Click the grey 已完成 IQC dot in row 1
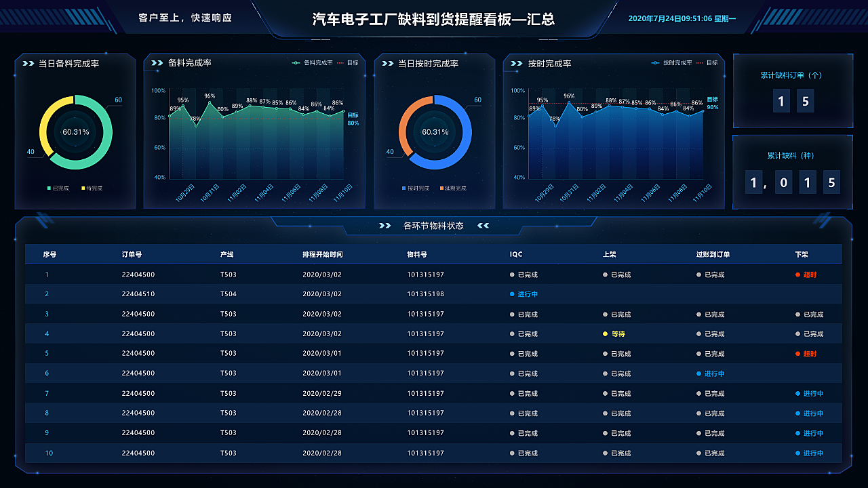This screenshot has height=488, width=868. pyautogui.click(x=512, y=275)
